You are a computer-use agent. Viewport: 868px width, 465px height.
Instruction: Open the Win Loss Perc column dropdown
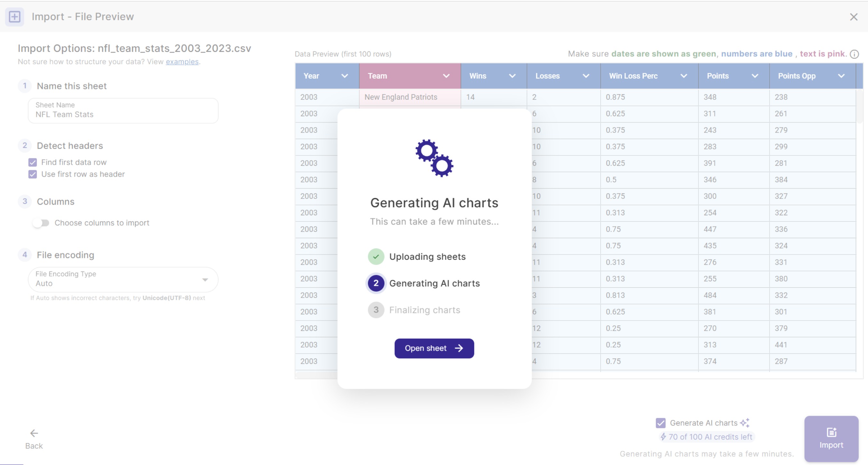pos(684,76)
